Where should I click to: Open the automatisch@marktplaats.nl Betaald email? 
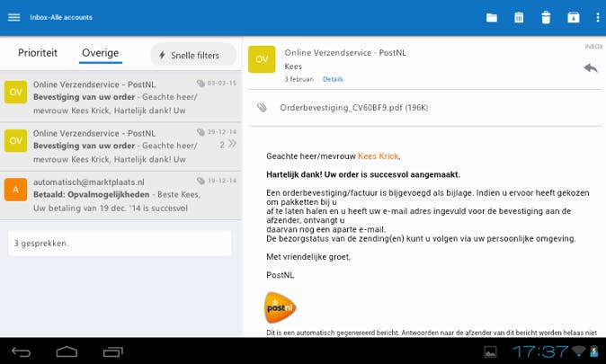(x=120, y=196)
